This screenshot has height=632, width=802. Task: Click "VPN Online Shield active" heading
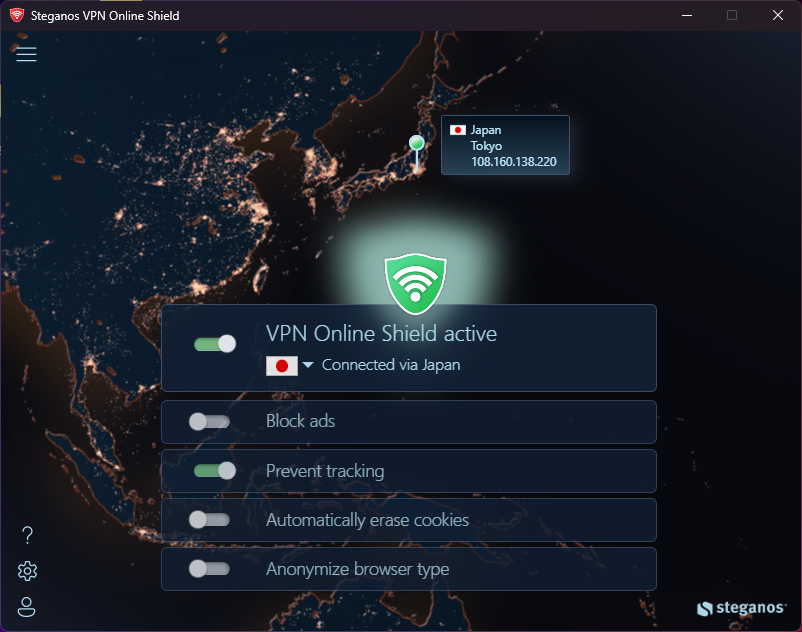pyautogui.click(x=381, y=333)
